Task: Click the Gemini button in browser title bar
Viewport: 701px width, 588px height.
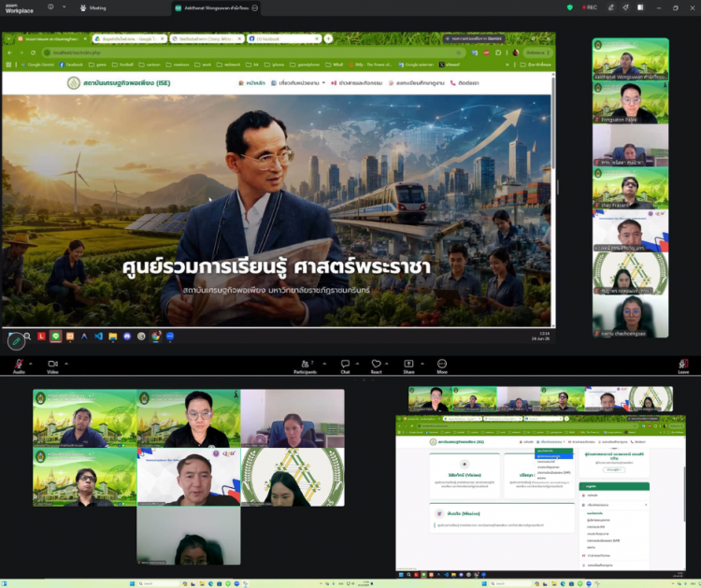Action: [x=474, y=39]
